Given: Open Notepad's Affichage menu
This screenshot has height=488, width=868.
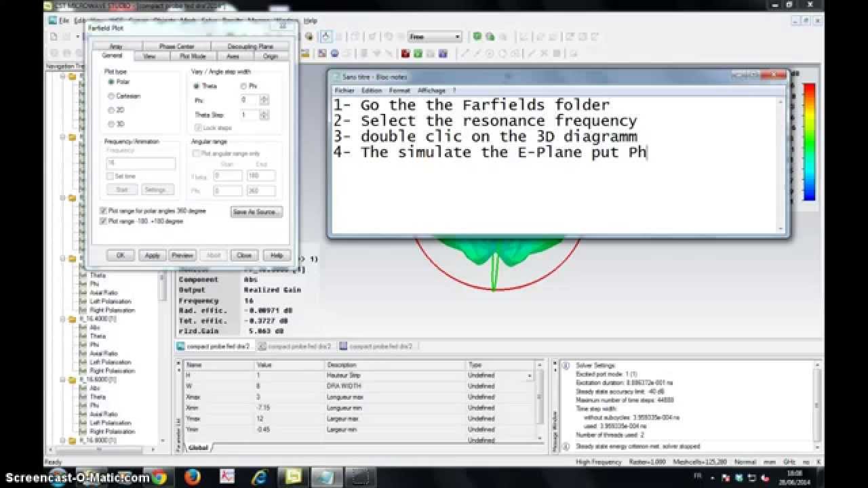Looking at the screenshot, I should (431, 90).
